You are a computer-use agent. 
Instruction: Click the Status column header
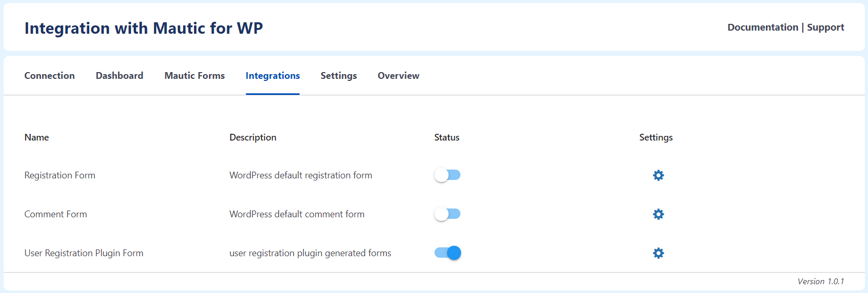point(446,137)
